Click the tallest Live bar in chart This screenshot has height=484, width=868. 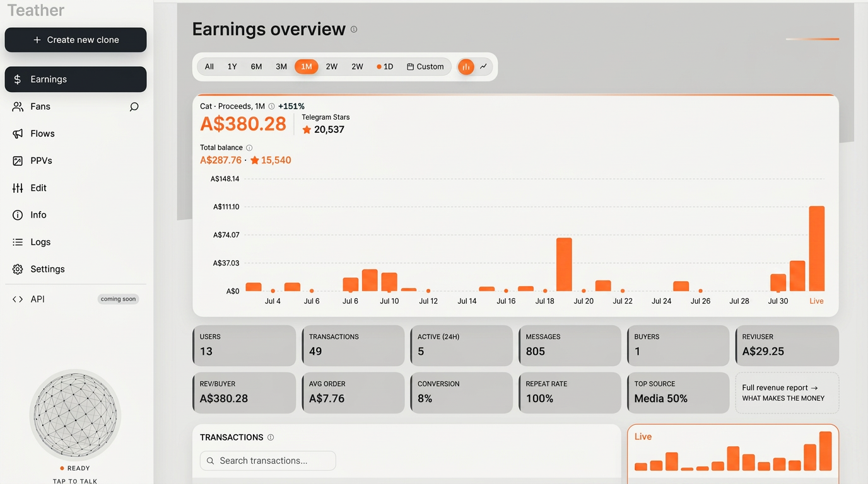point(817,248)
